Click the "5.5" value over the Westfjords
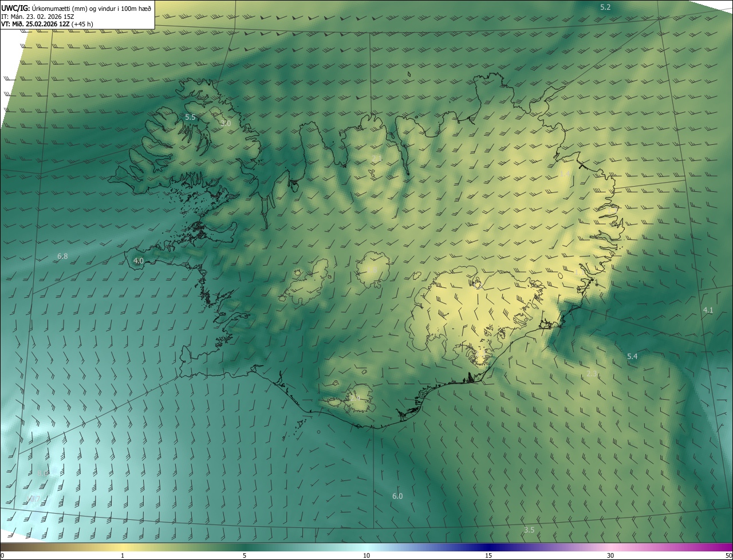Screen dimensions: 733x560 click(x=190, y=117)
